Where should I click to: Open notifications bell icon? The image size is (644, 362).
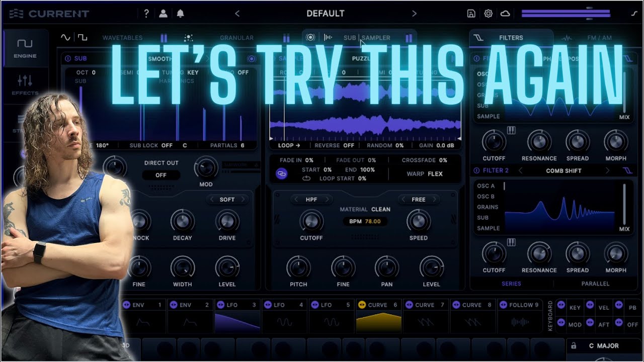pos(180,14)
